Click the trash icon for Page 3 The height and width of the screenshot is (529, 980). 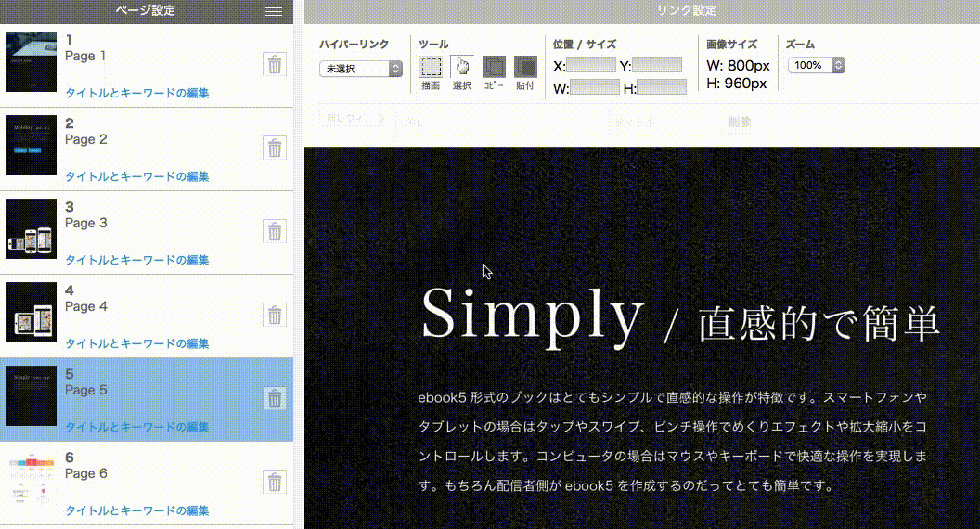pos(275,231)
